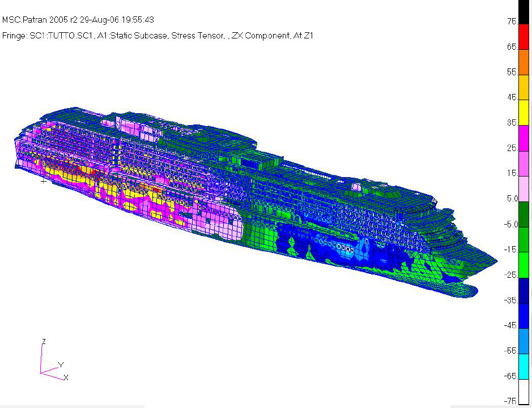Select the positive "5.0" legend label
Screen dimensions: 532x408
(x=513, y=199)
